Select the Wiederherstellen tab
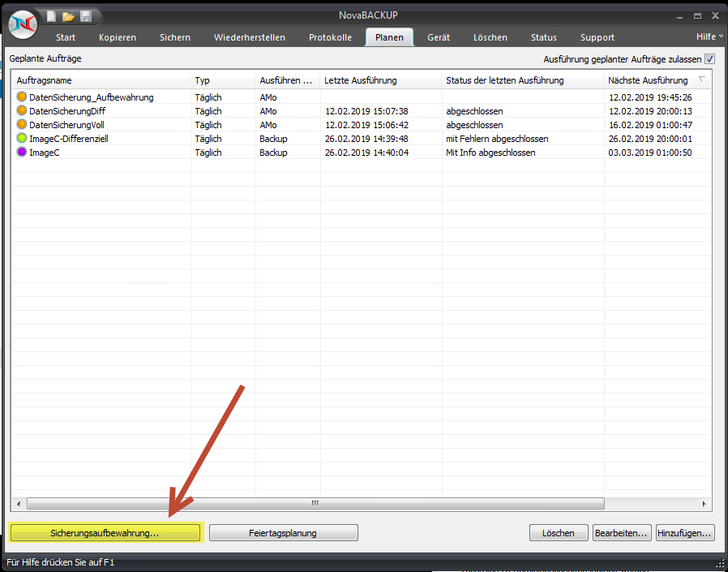The width and height of the screenshot is (728, 572). [250, 37]
